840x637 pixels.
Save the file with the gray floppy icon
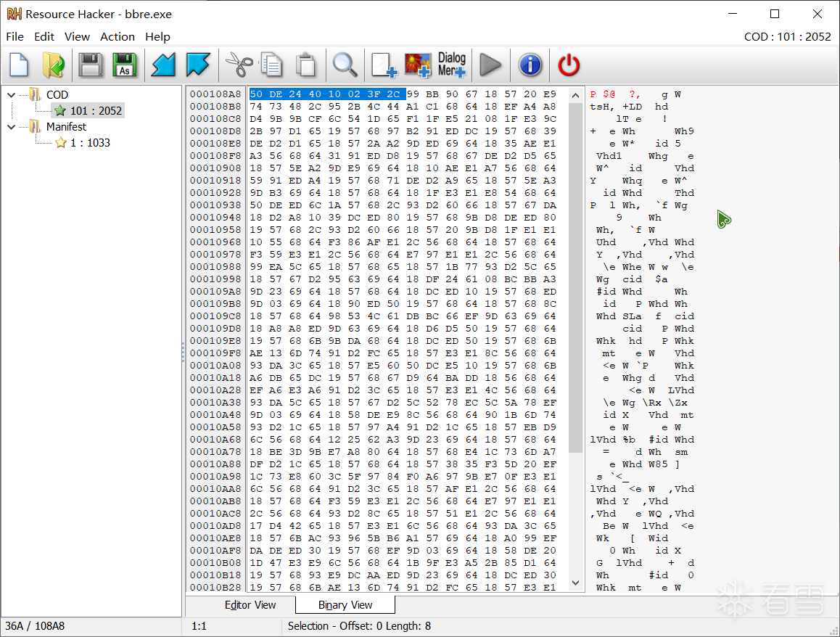(91, 65)
